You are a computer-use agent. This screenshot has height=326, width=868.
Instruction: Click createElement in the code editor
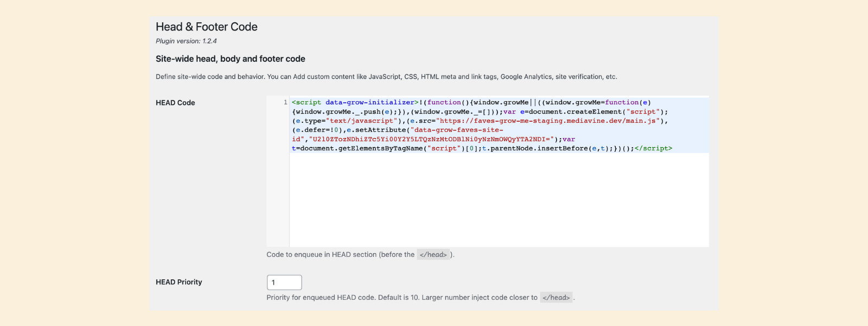pos(594,112)
